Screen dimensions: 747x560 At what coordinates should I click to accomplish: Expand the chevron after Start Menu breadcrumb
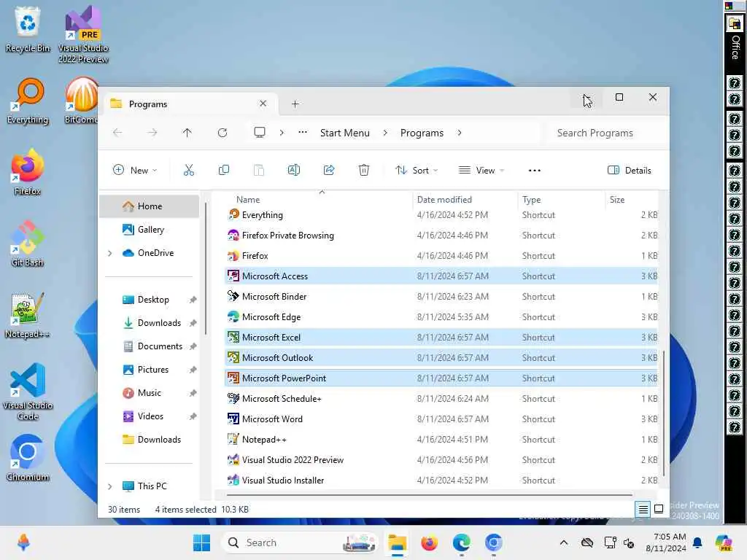[x=385, y=133]
